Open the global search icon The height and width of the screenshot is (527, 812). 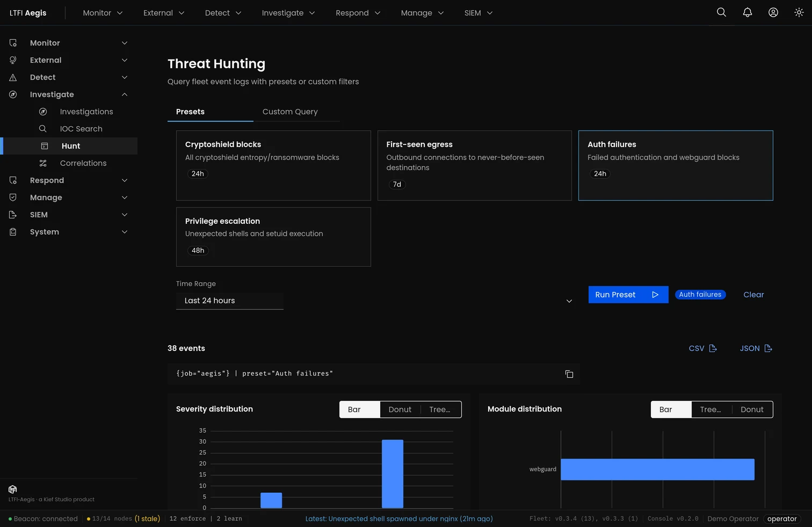pos(721,12)
